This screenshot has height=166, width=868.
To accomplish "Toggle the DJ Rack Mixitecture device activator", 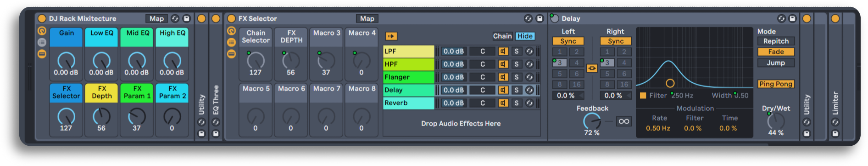I will coord(42,18).
